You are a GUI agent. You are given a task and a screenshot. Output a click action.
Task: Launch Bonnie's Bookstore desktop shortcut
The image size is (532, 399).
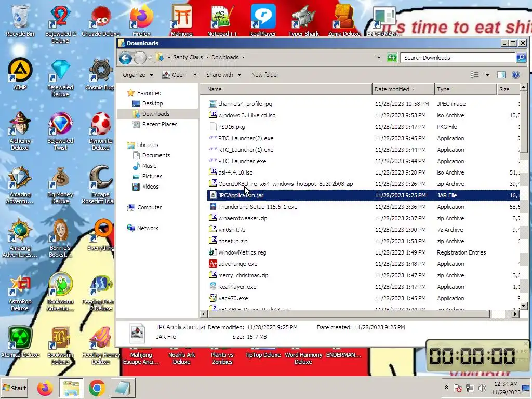click(60, 238)
